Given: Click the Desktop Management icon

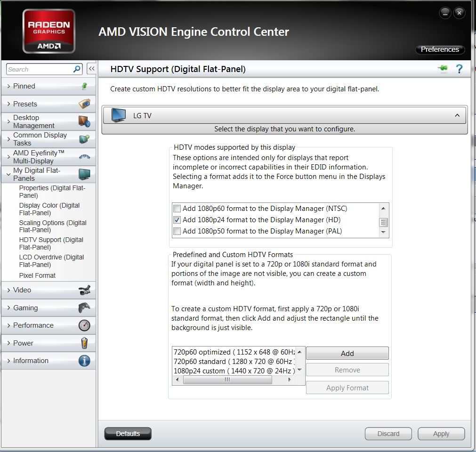Looking at the screenshot, I should click(x=84, y=121).
